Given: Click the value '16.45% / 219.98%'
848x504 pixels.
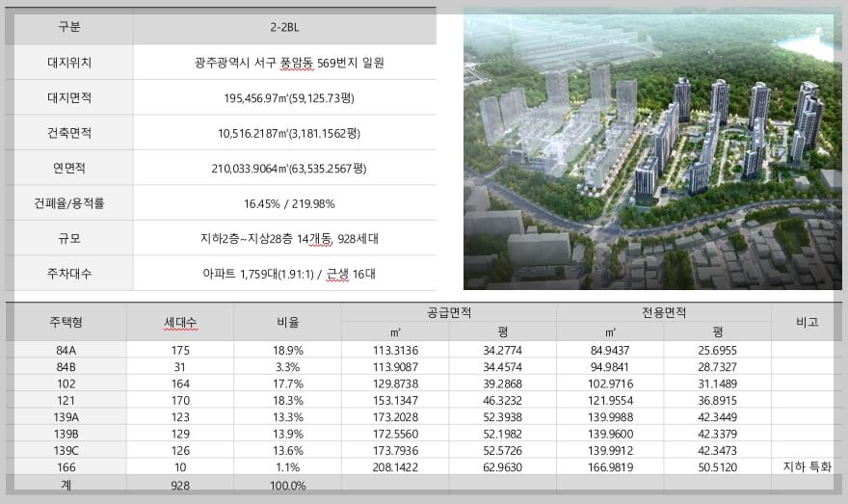Looking at the screenshot, I should (289, 204).
